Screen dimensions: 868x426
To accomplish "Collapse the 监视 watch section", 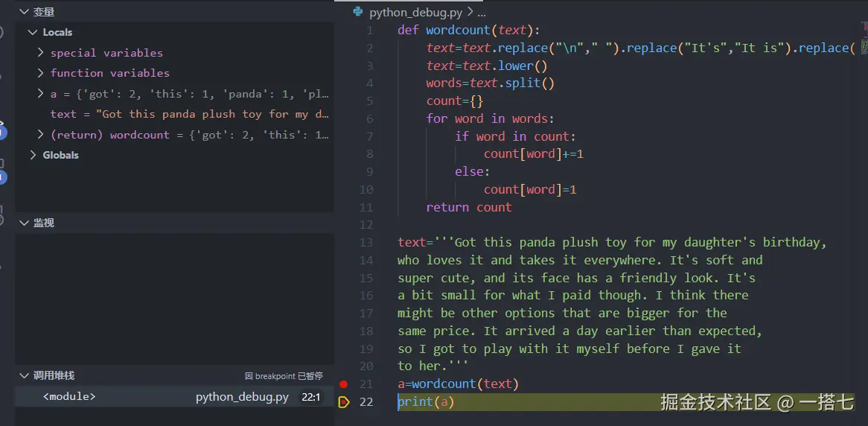I will pyautogui.click(x=24, y=223).
